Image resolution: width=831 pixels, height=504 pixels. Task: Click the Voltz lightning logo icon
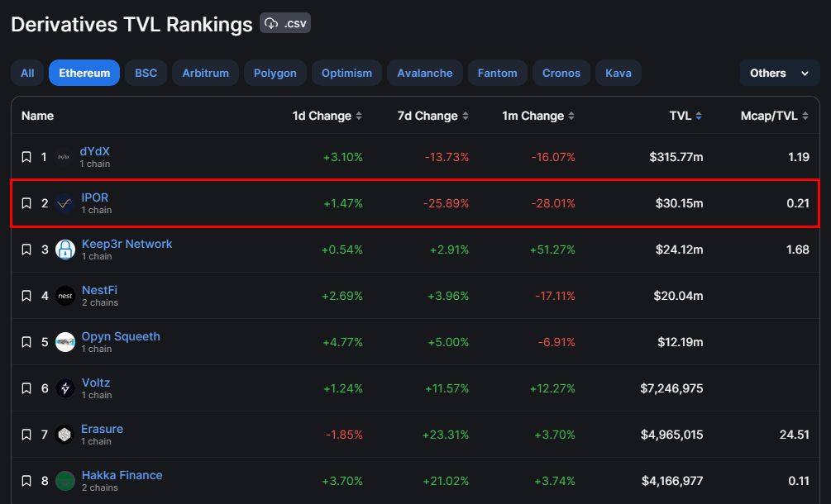coord(65,388)
